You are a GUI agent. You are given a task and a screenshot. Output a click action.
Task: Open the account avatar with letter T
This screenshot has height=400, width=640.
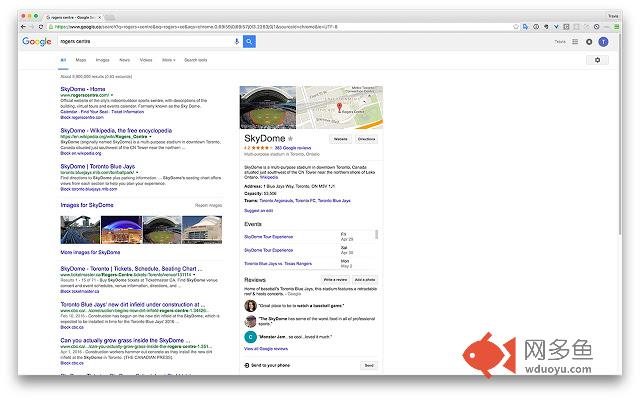[x=603, y=42]
